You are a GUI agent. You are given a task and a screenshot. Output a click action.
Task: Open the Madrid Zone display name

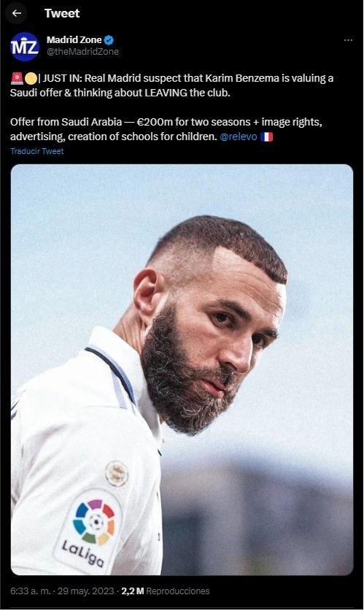click(x=74, y=39)
